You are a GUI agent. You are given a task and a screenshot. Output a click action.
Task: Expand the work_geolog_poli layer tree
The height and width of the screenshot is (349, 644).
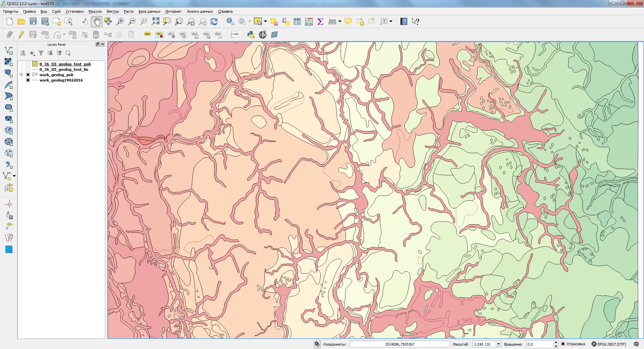click(x=21, y=74)
